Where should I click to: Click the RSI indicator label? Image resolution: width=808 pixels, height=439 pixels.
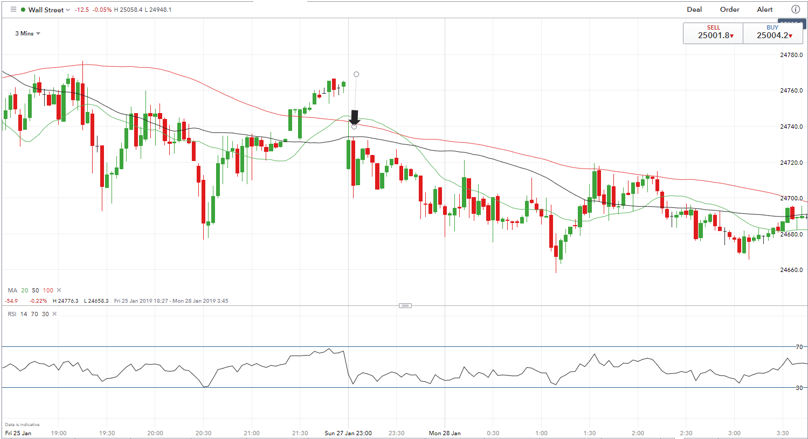click(12, 314)
